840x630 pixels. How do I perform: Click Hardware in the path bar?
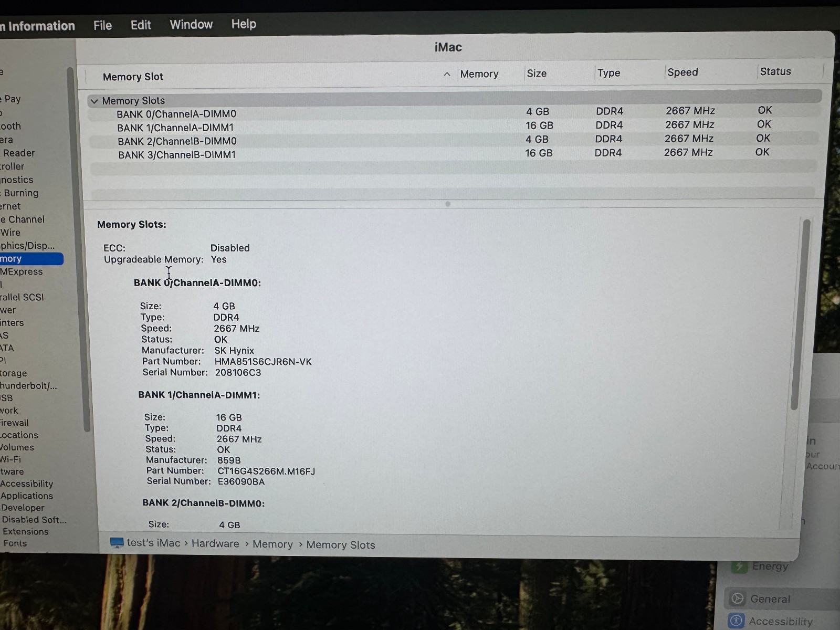point(215,543)
